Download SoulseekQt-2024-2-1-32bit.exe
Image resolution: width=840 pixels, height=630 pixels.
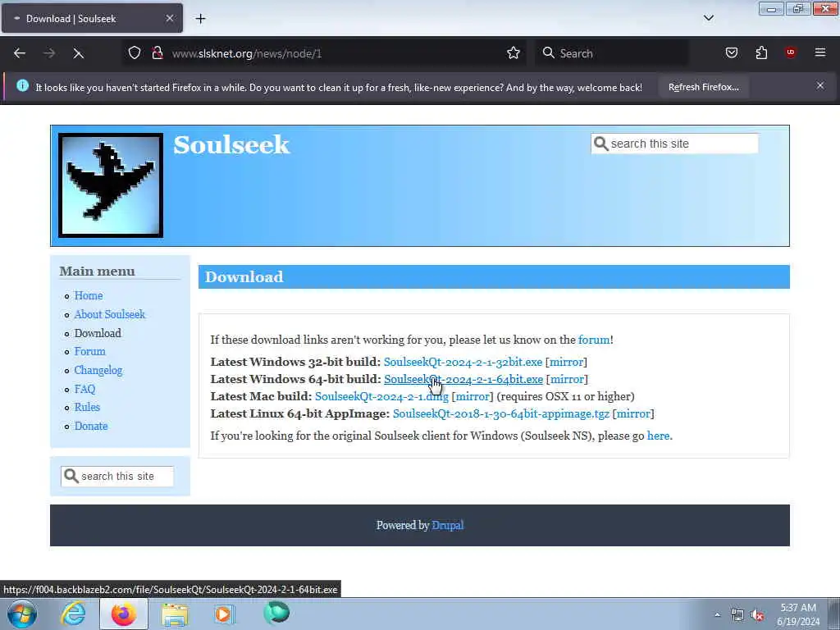tap(463, 362)
